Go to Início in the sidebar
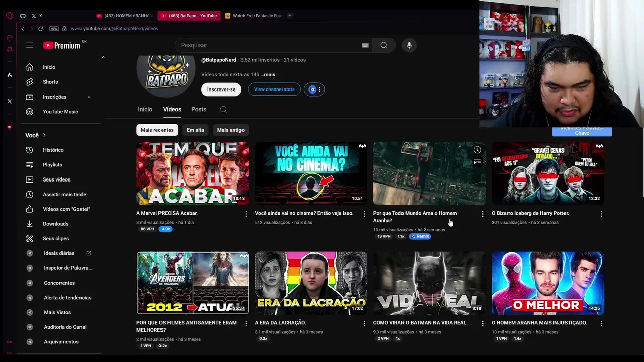Image resolution: width=644 pixels, height=362 pixels. 59,67
